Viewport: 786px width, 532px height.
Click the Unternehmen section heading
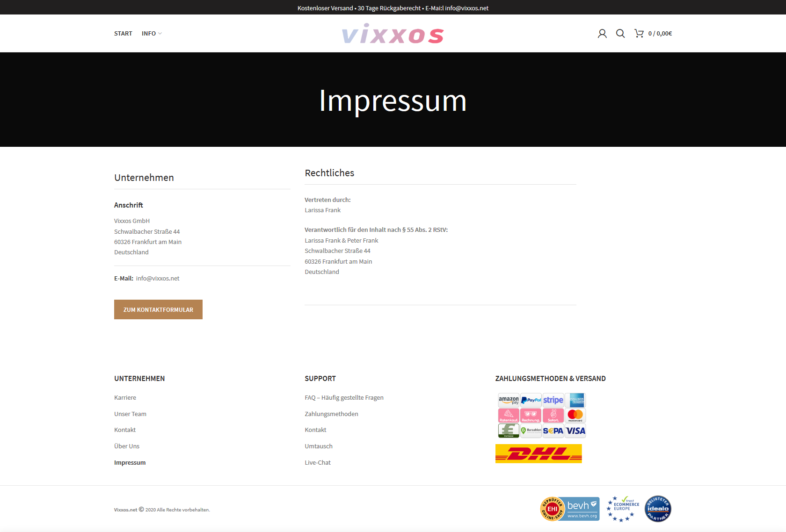pos(144,178)
